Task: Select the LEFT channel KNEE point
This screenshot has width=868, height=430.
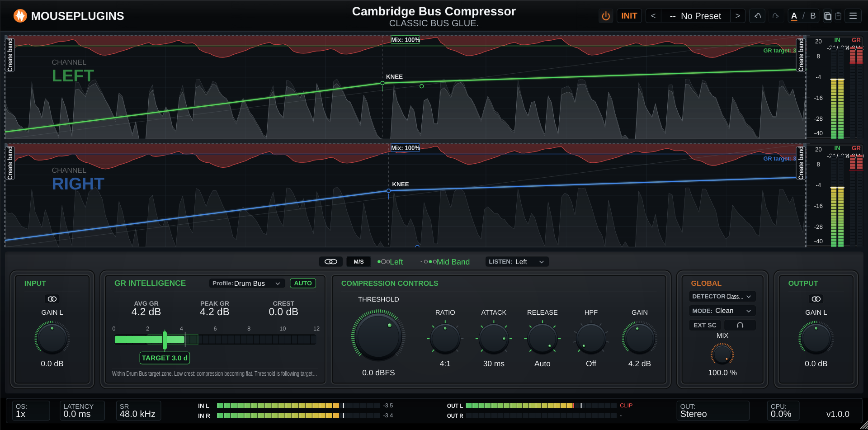Action: point(382,83)
